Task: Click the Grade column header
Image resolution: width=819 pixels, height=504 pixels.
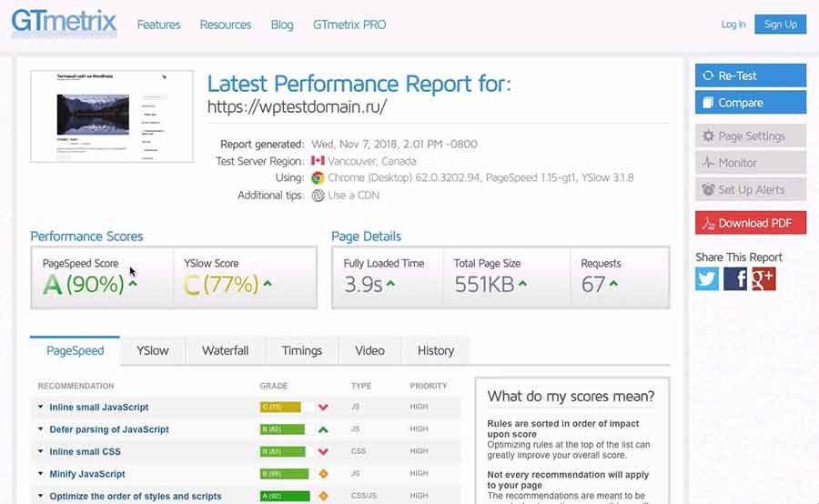Action: [x=274, y=386]
